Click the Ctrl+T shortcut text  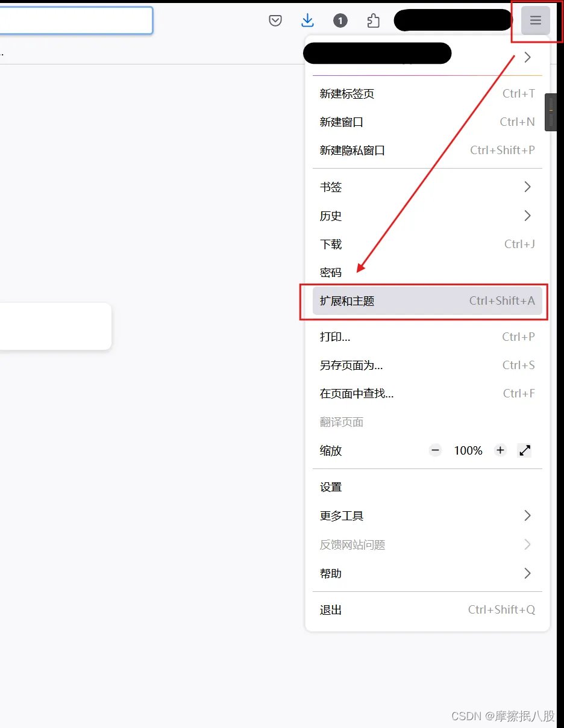click(519, 93)
